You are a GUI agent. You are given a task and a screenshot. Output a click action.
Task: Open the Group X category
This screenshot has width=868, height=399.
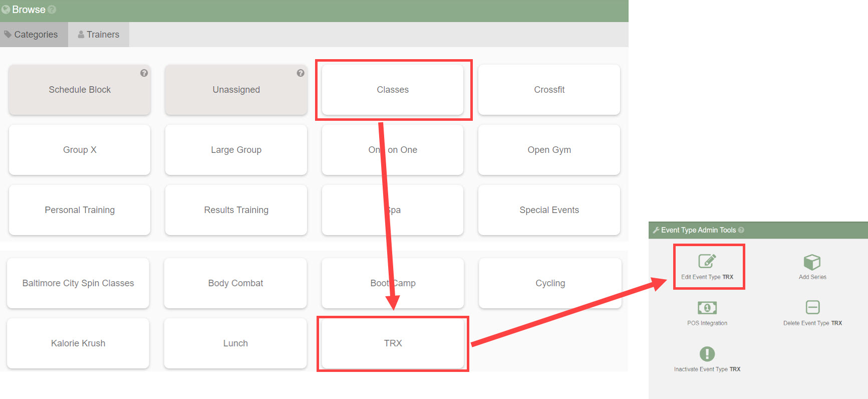click(x=80, y=150)
